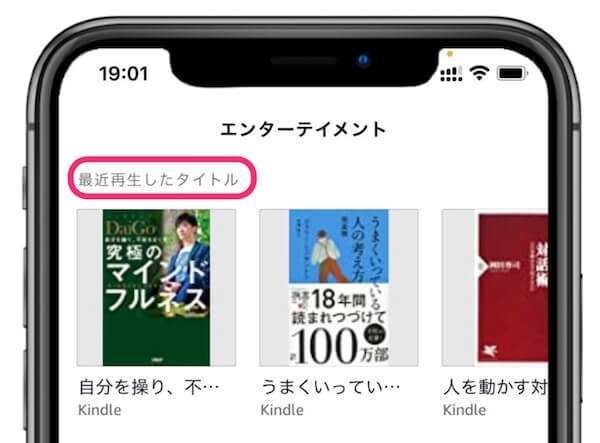Tap the speaker grille in the notch

tap(303, 60)
